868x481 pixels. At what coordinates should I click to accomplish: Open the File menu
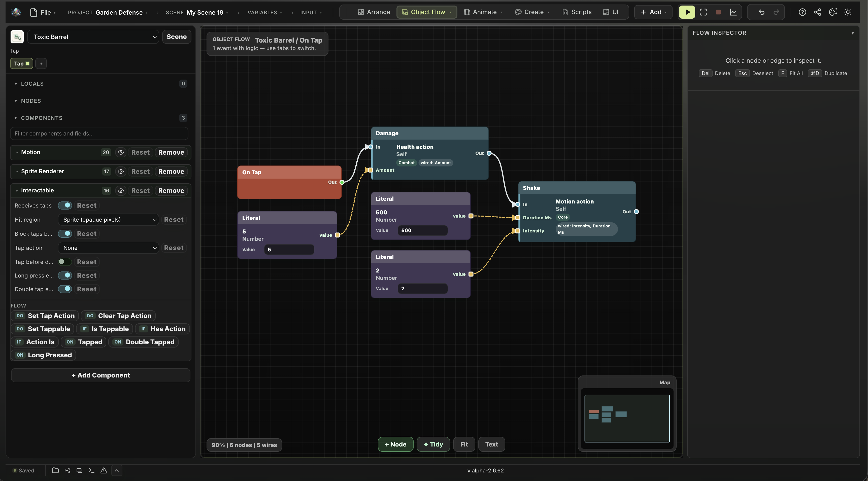pos(43,12)
